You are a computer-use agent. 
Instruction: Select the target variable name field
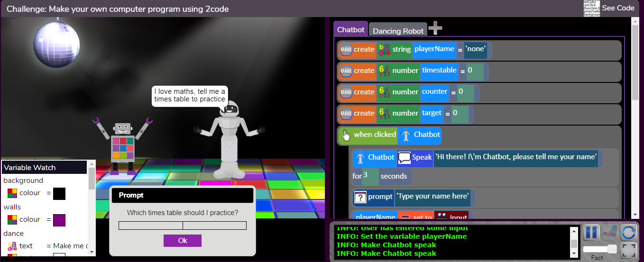click(432, 113)
